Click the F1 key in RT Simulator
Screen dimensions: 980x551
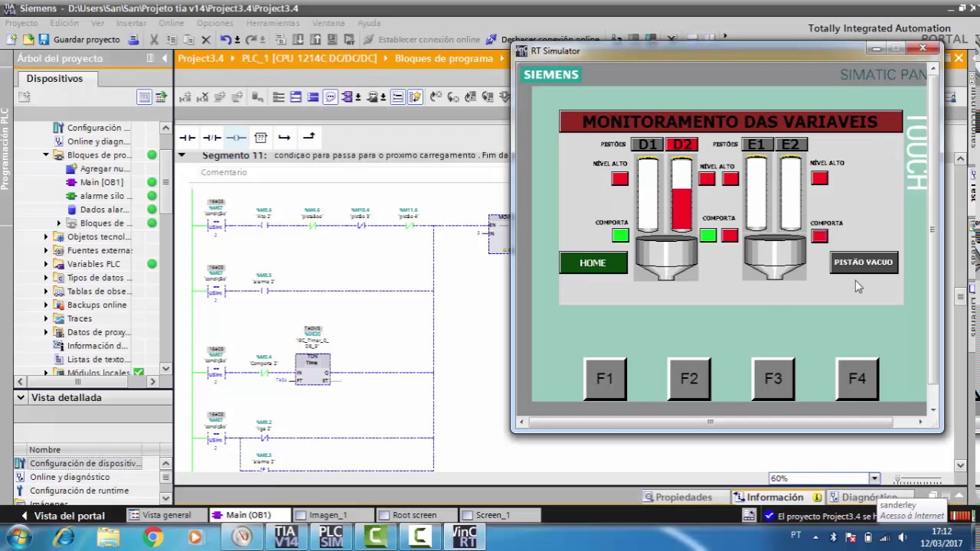pyautogui.click(x=605, y=379)
